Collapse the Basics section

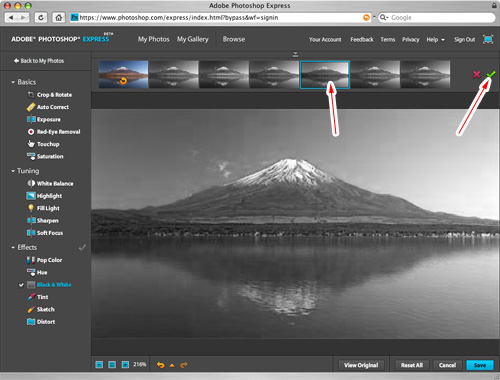[13, 82]
